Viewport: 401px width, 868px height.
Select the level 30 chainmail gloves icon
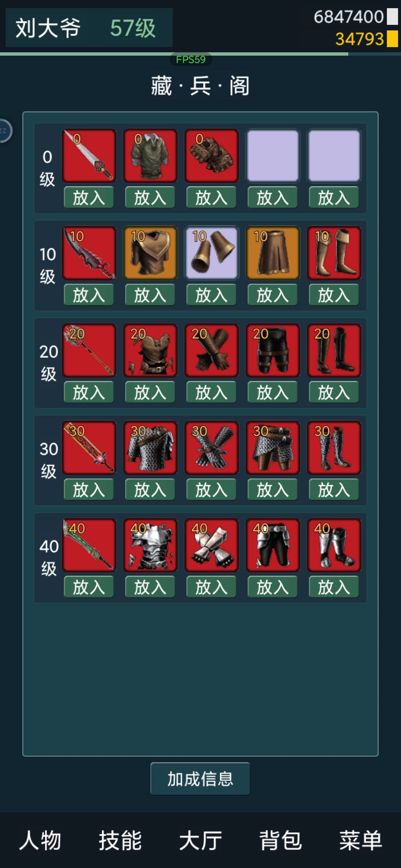click(212, 448)
